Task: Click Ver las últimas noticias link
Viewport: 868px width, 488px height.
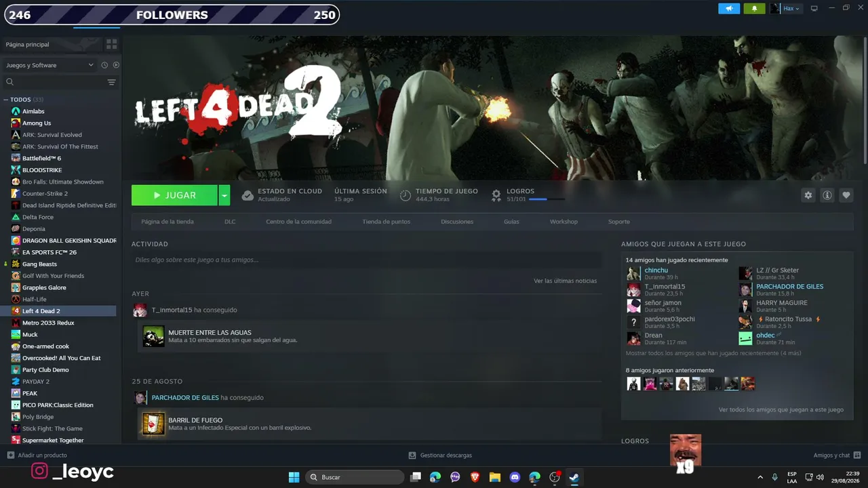Action: [x=566, y=281]
